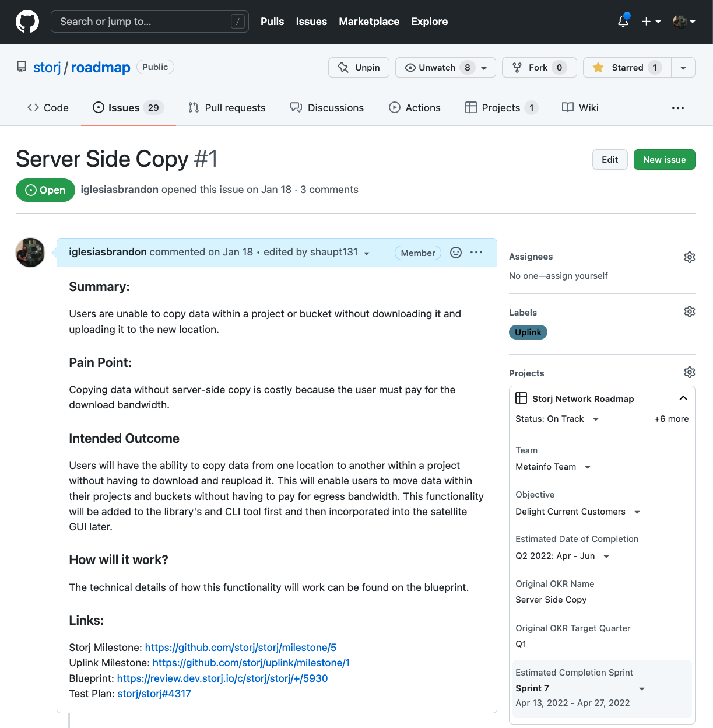713x728 pixels.
Task: Open the Labels gear settings
Action: click(689, 311)
